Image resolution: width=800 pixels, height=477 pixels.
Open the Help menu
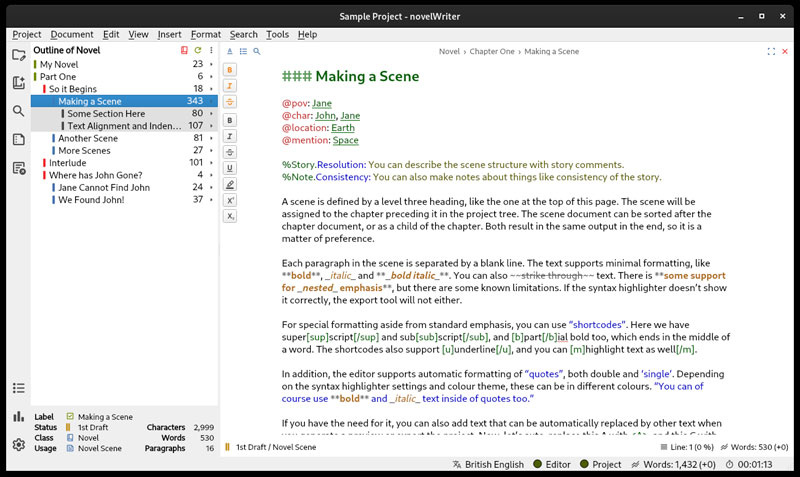[308, 34]
